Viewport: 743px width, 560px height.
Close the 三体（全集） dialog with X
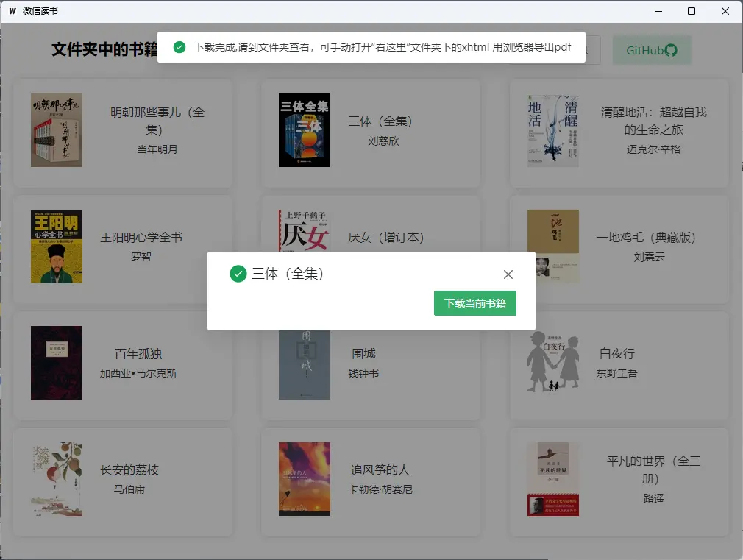508,274
